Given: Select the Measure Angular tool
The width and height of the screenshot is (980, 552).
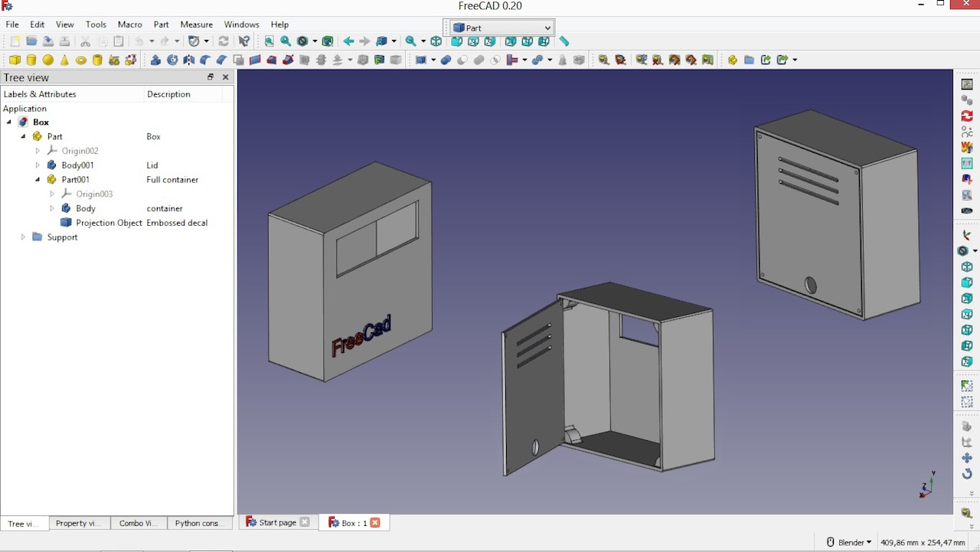Looking at the screenshot, I should (620, 60).
